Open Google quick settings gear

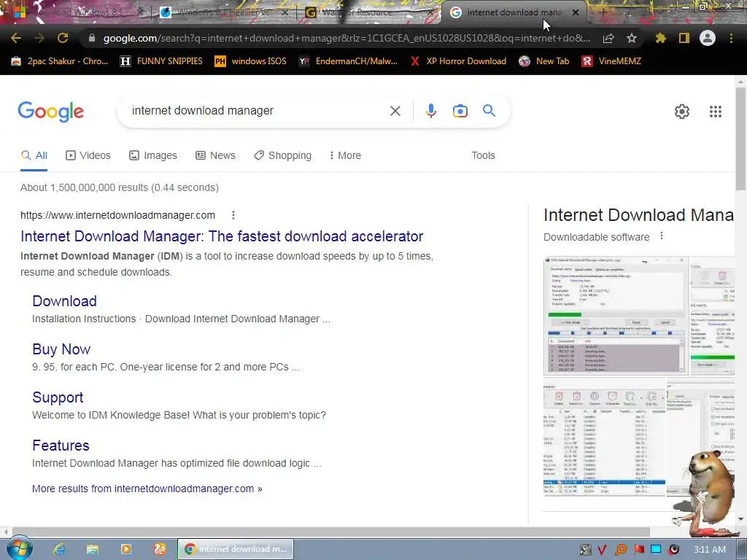point(682,112)
